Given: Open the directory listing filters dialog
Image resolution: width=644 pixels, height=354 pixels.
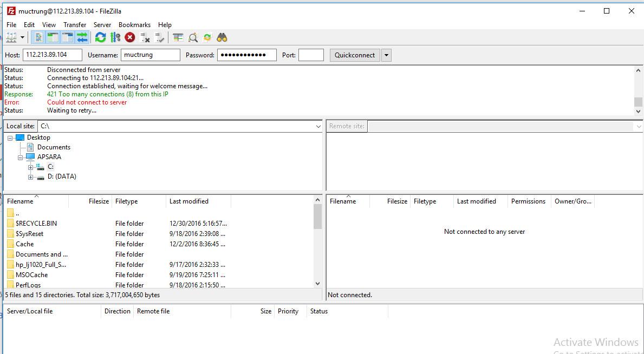Looking at the screenshot, I should pyautogui.click(x=178, y=38).
